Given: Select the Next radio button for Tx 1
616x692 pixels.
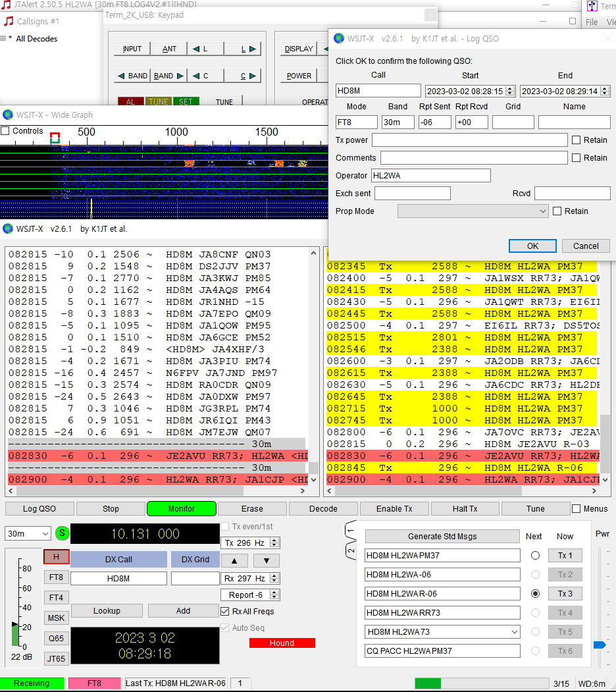Looking at the screenshot, I should pyautogui.click(x=535, y=556).
